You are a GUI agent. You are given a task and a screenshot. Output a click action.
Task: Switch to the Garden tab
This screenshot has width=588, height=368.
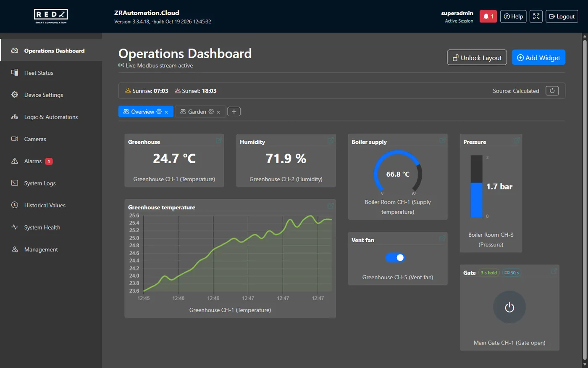pos(200,111)
